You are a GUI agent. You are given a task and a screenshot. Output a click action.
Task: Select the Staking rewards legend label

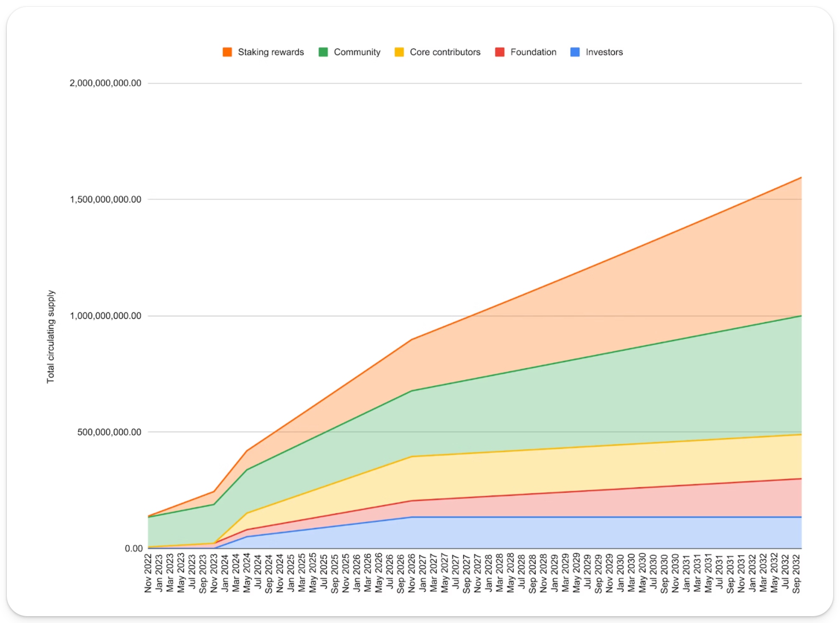pyautogui.click(x=271, y=52)
